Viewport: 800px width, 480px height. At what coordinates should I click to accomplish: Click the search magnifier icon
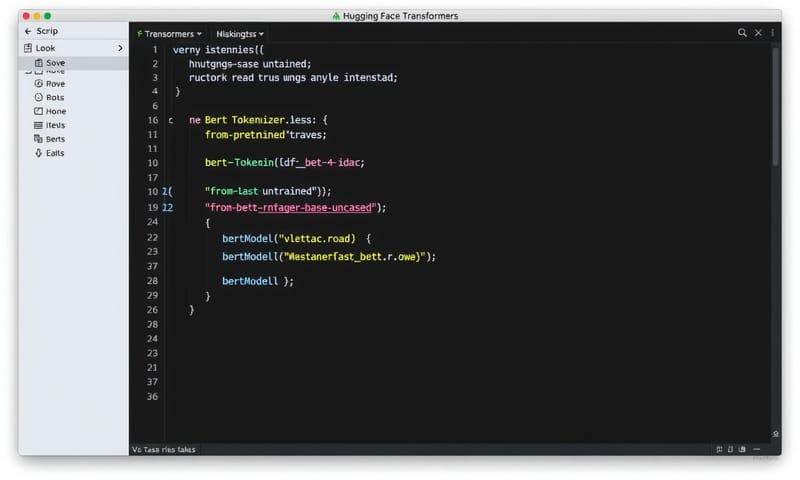(742, 33)
